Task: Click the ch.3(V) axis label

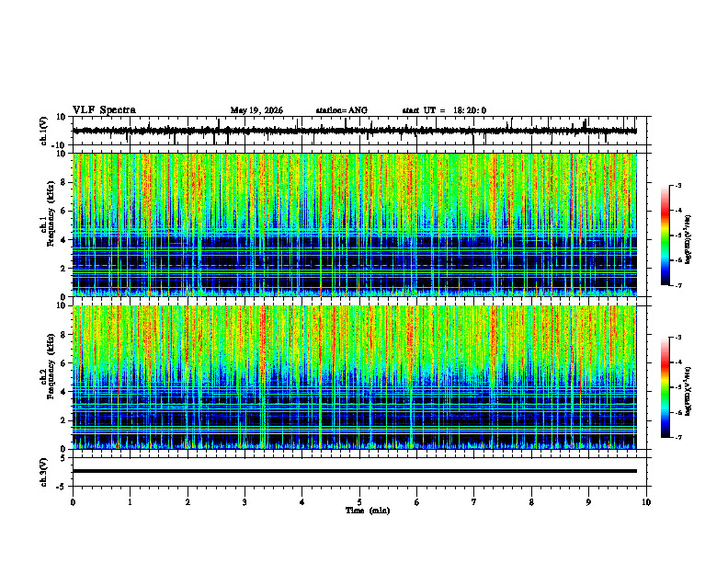Action: point(44,472)
